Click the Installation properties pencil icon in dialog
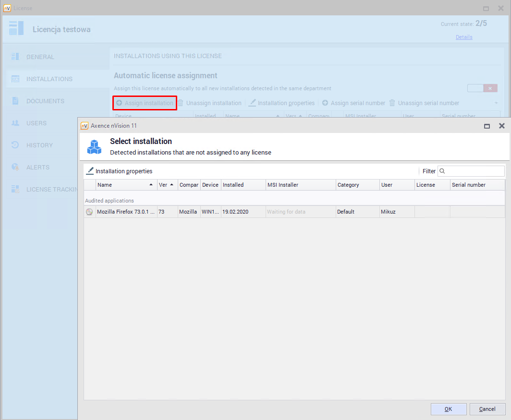Viewport: 511px width, 420px height. click(x=90, y=171)
